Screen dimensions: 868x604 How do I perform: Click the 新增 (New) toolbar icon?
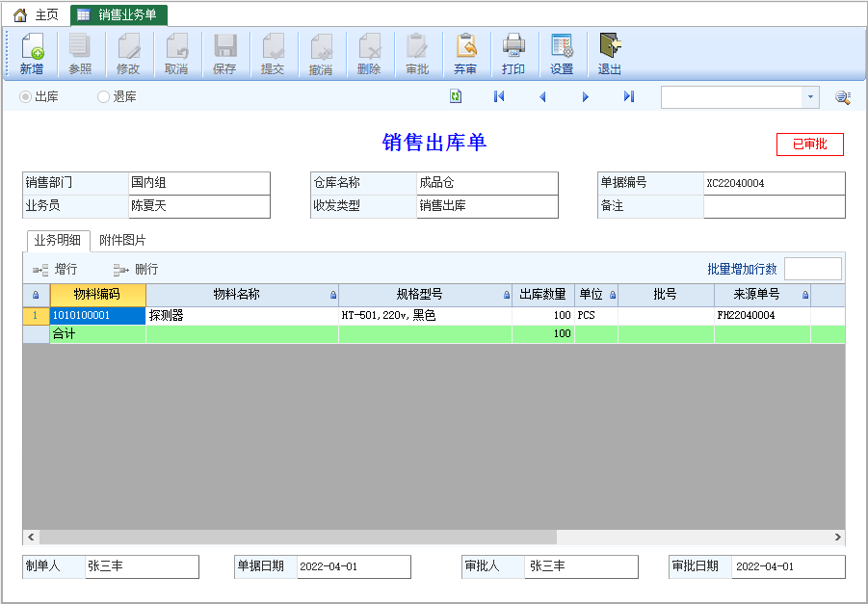click(32, 46)
